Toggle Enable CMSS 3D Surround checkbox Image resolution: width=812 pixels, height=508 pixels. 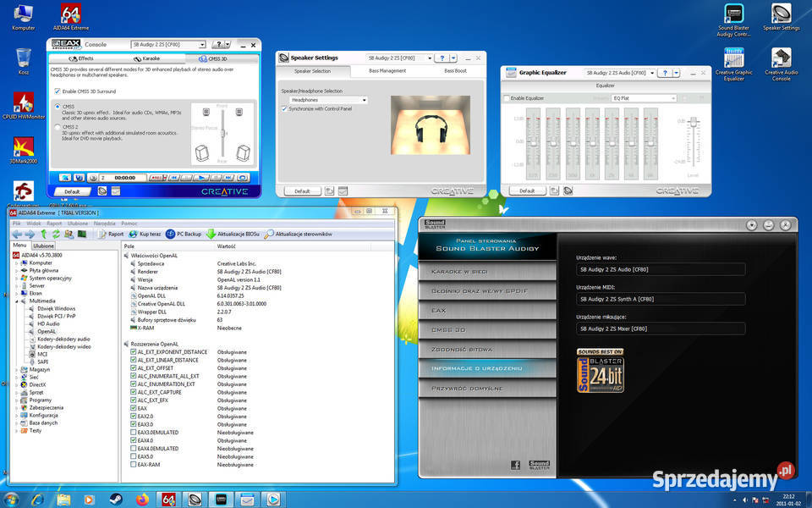coord(58,91)
